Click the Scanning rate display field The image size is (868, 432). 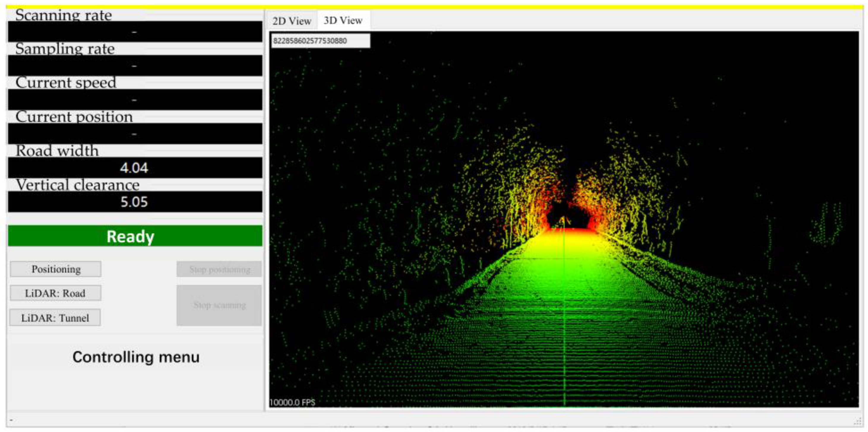click(135, 32)
